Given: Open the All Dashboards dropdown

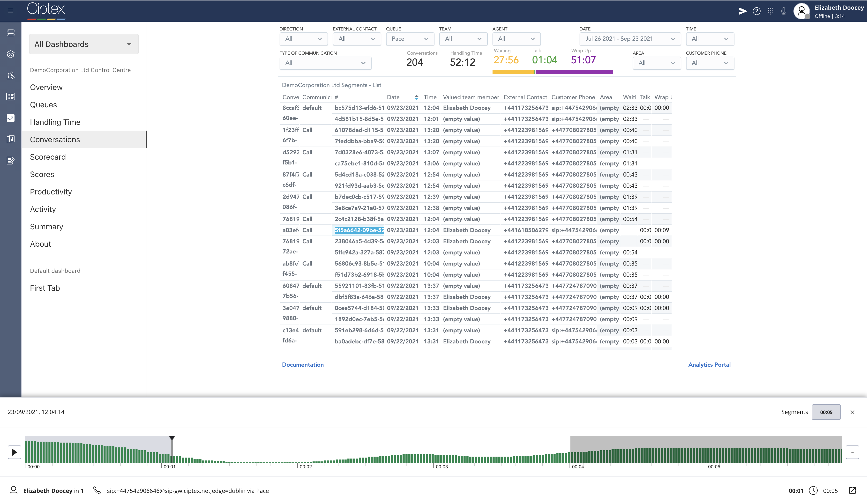Looking at the screenshot, I should 84,44.
